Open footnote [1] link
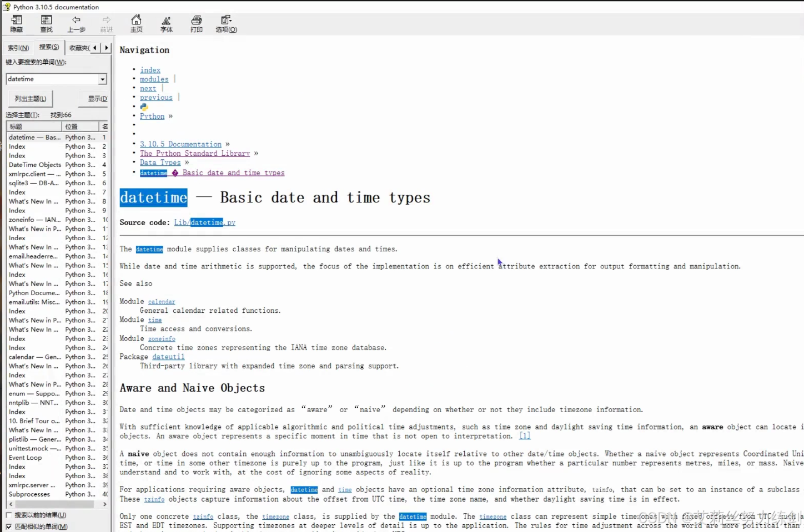 tap(525, 436)
